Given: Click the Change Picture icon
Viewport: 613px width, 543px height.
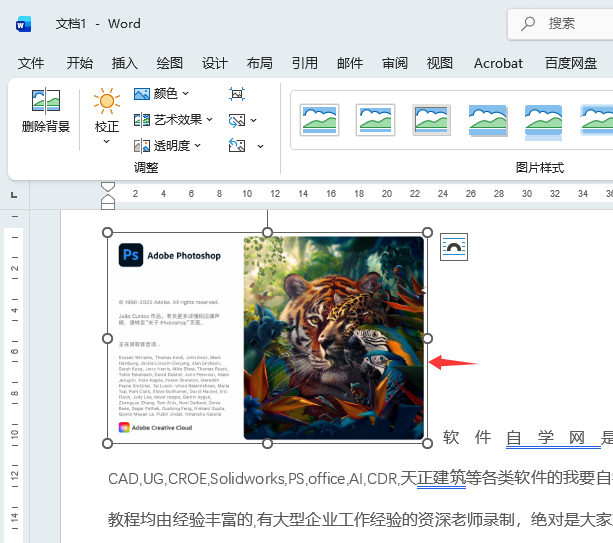Looking at the screenshot, I should tap(237, 120).
